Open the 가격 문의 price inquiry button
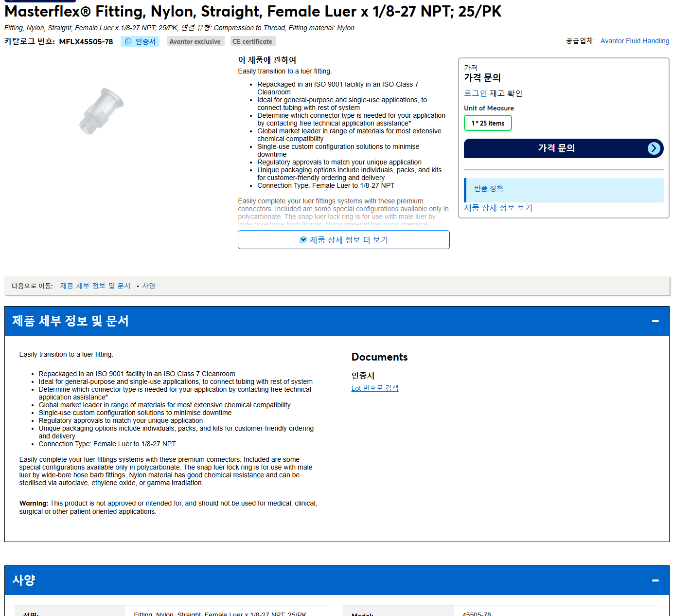 click(x=564, y=148)
